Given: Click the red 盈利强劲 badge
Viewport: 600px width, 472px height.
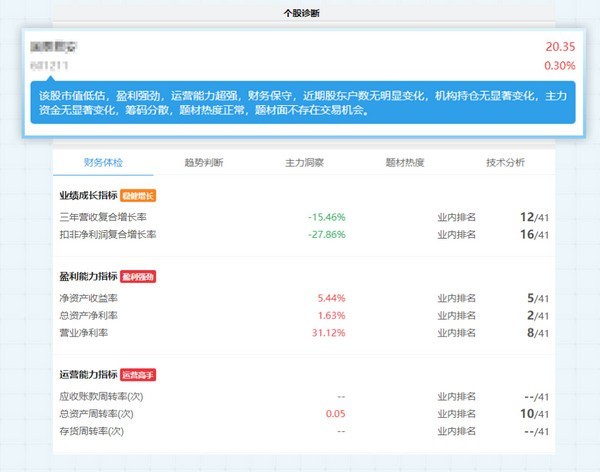Looking at the screenshot, I should 139,276.
